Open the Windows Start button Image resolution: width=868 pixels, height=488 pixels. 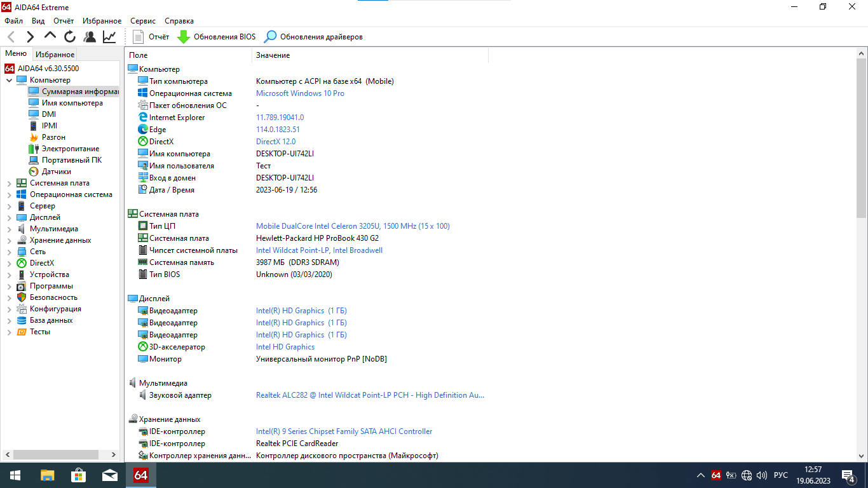click(15, 475)
